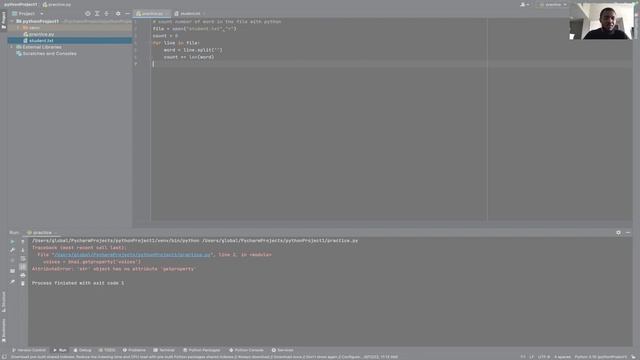Open Run tool window tab
Image resolution: width=640 pixels, height=360 pixels.
(60, 350)
